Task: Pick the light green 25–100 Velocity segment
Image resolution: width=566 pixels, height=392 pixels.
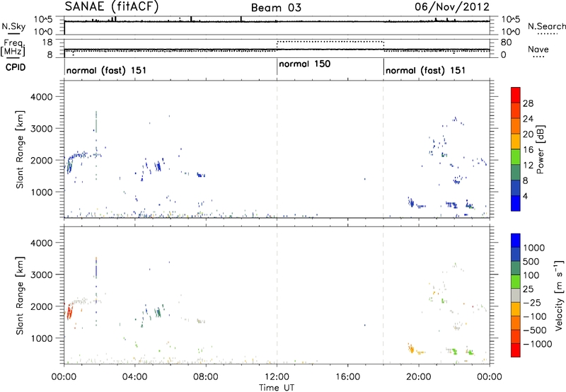Action: [516, 282]
